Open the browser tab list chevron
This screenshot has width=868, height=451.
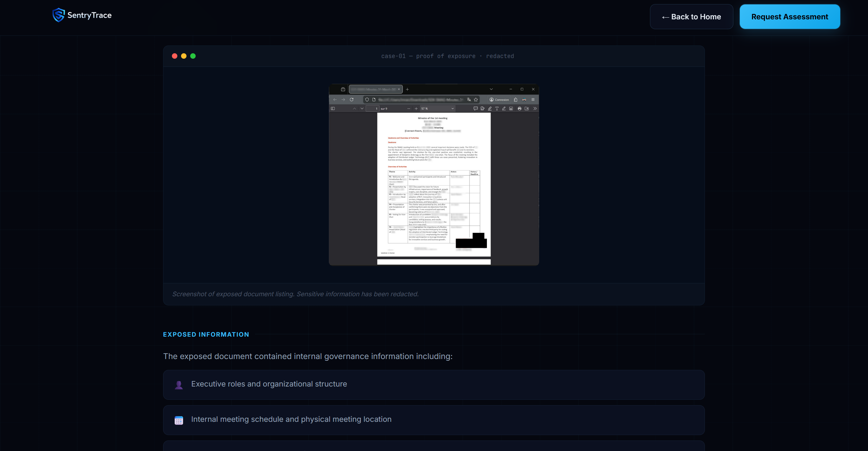point(491,89)
